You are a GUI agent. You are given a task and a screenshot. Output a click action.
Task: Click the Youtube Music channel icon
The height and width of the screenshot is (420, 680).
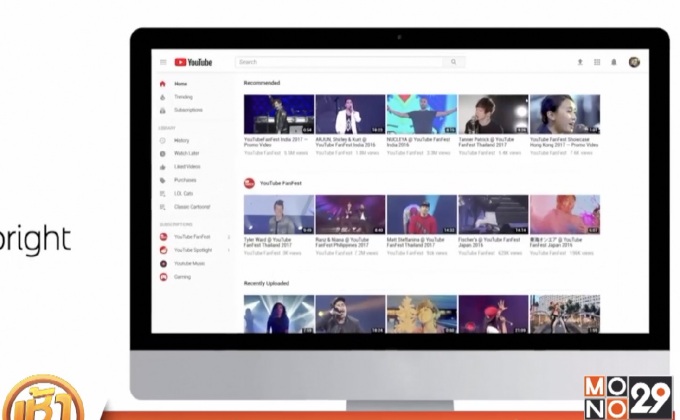click(163, 264)
